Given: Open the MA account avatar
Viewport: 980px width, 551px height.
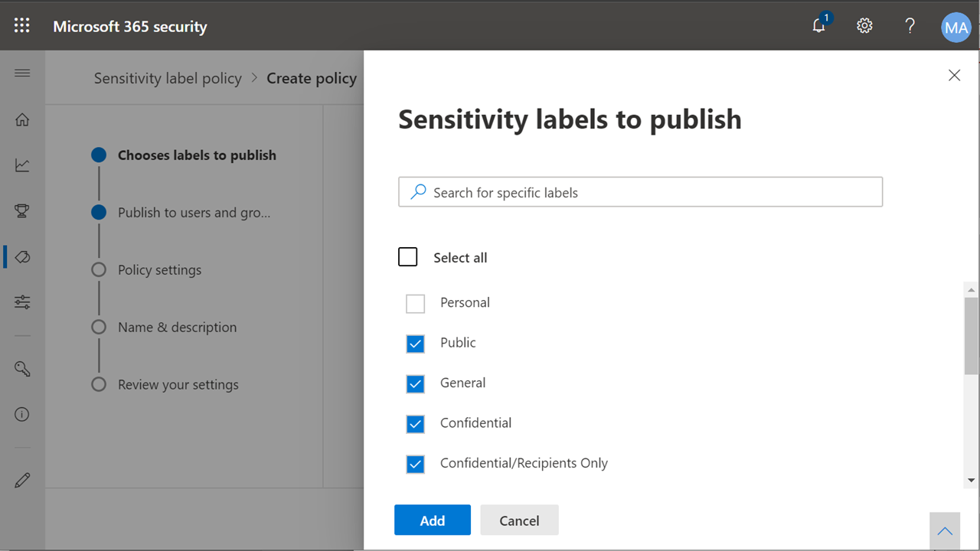Looking at the screenshot, I should pos(956,28).
